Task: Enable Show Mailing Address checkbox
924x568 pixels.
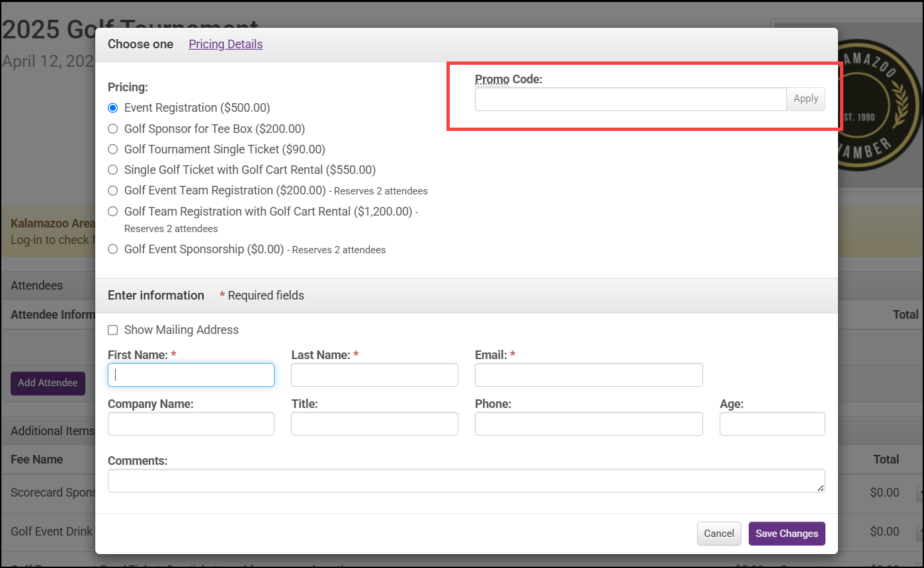Action: point(113,330)
